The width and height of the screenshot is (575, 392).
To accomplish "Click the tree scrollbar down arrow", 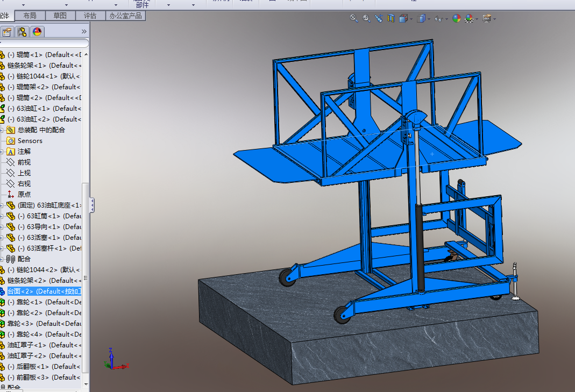I will [86, 384].
